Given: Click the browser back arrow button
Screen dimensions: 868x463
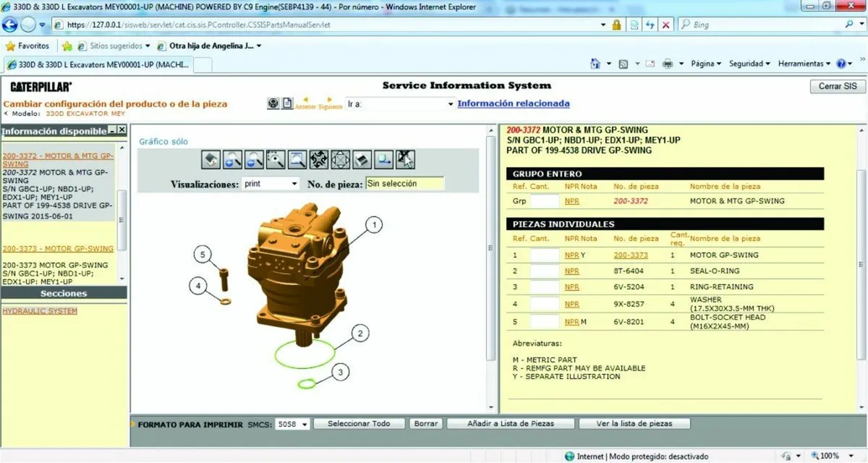Looking at the screenshot, I should coord(10,24).
